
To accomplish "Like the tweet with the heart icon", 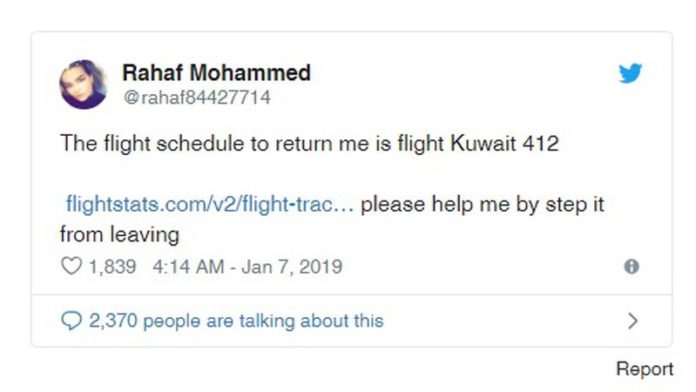I will pyautogui.click(x=71, y=266).
